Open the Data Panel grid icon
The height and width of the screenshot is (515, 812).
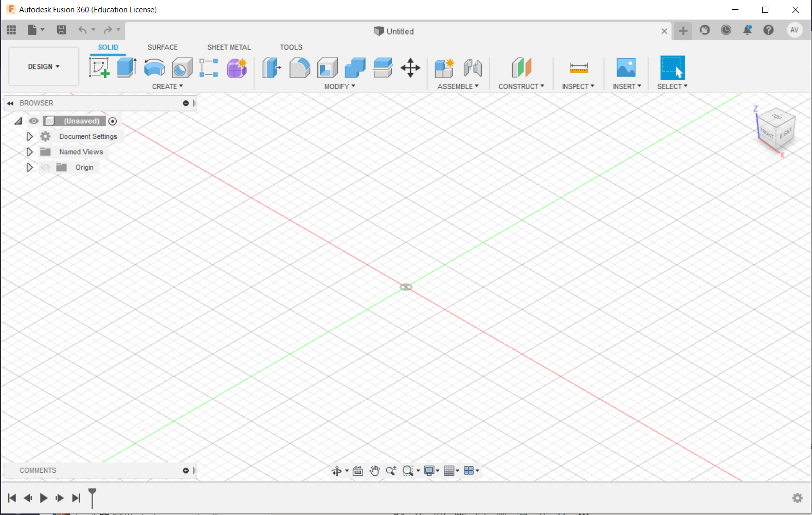11,30
